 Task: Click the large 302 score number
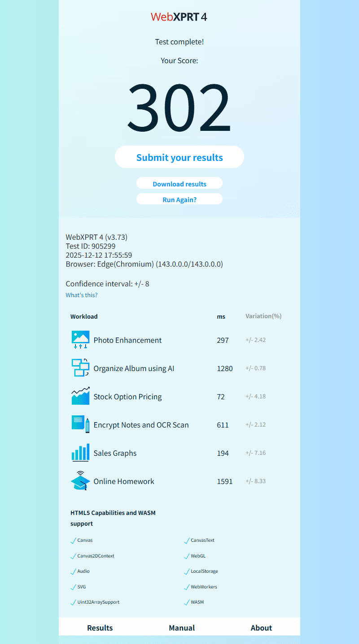tap(179, 108)
